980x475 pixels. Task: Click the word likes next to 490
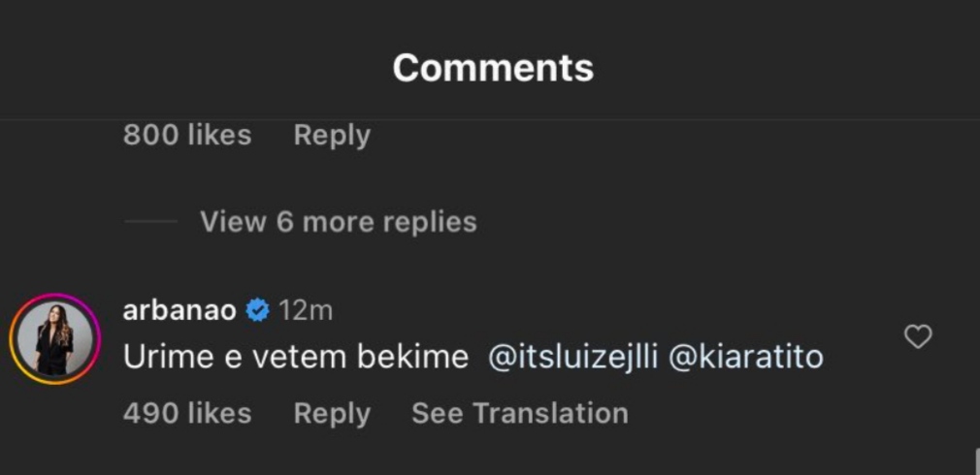pos(218,413)
